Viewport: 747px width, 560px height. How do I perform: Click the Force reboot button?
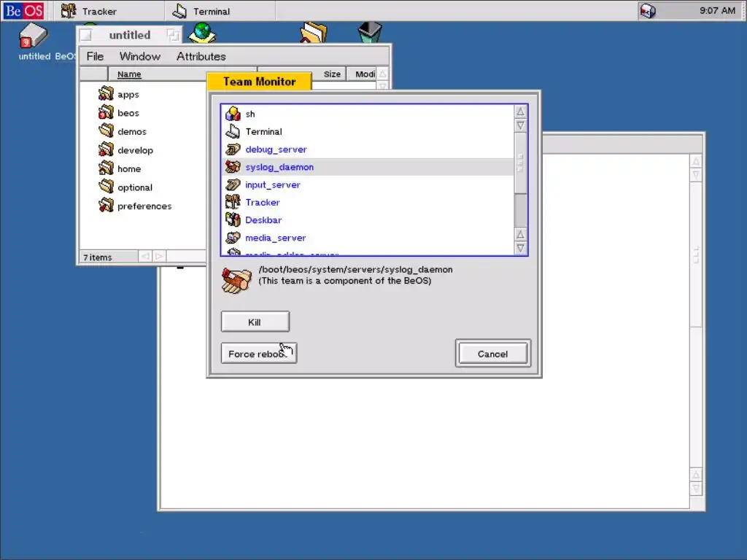click(259, 354)
